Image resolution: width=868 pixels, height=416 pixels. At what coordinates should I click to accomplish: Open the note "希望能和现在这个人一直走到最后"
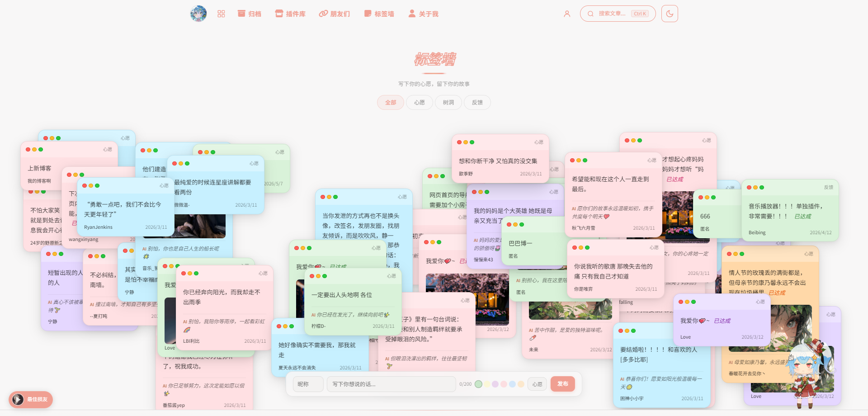click(x=613, y=195)
